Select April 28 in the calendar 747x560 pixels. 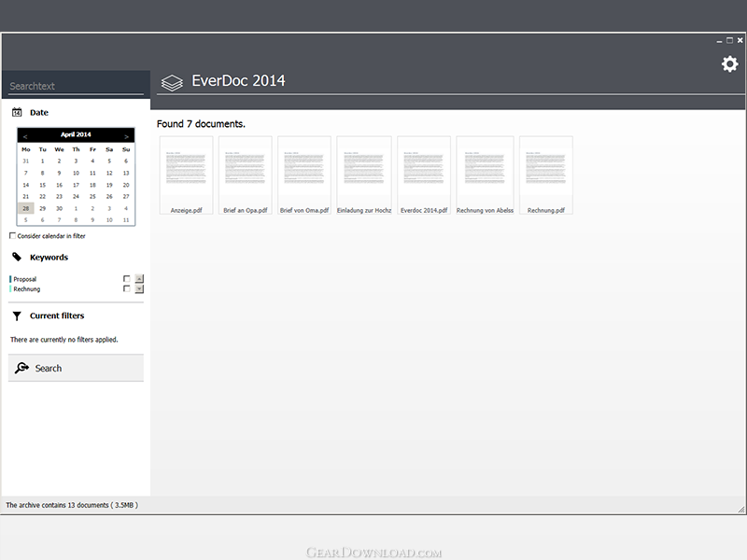tap(26, 208)
